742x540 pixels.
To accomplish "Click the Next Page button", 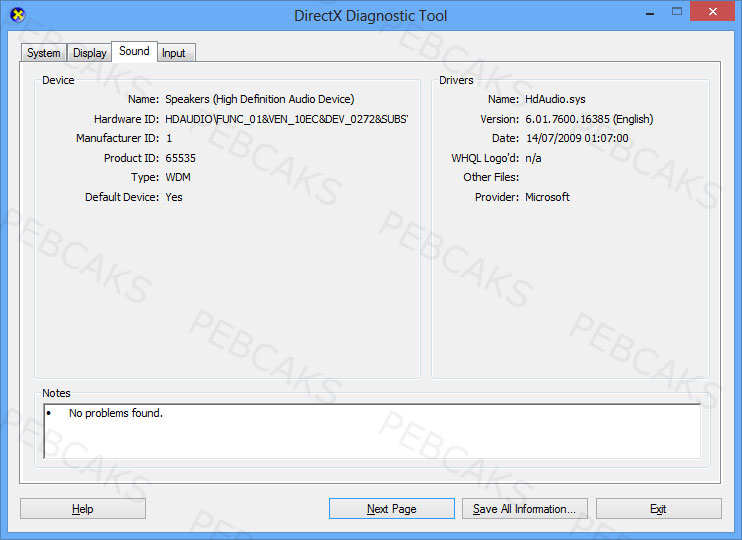I will click(x=392, y=509).
